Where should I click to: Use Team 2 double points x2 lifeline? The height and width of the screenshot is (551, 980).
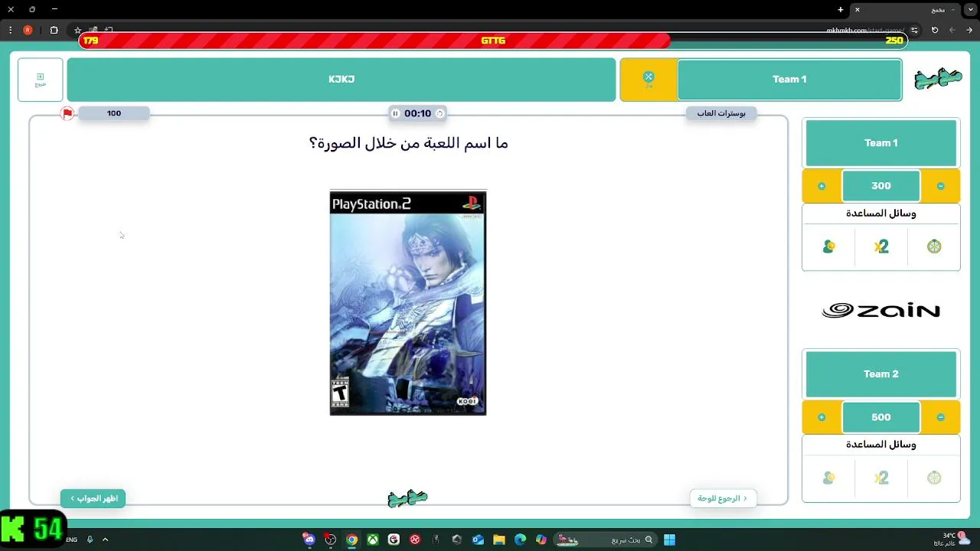pos(881,478)
